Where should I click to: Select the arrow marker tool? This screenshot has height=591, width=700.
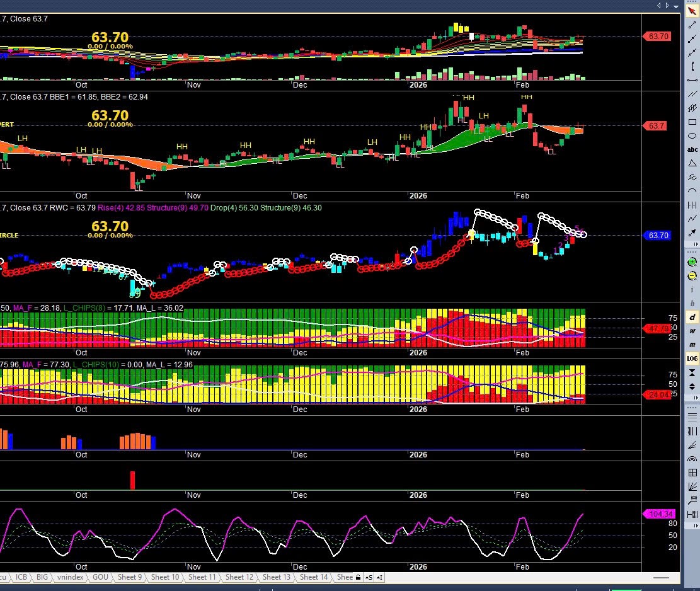pos(692,232)
